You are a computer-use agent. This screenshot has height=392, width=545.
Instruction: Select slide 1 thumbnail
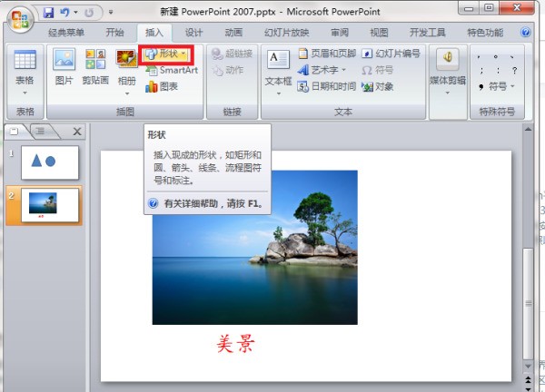pyautogui.click(x=50, y=162)
